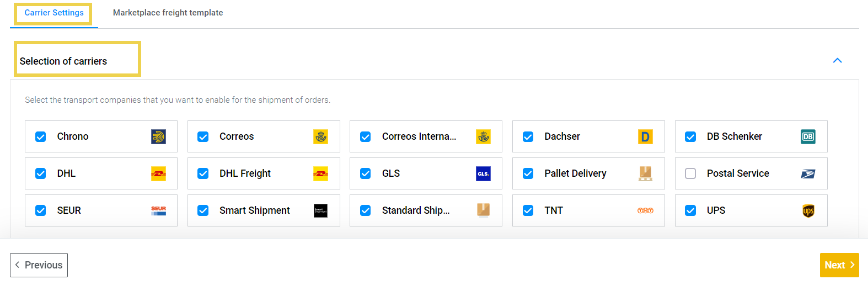Image resolution: width=868 pixels, height=290 pixels.
Task: Open the Carrier Settings tab
Action: (x=54, y=13)
